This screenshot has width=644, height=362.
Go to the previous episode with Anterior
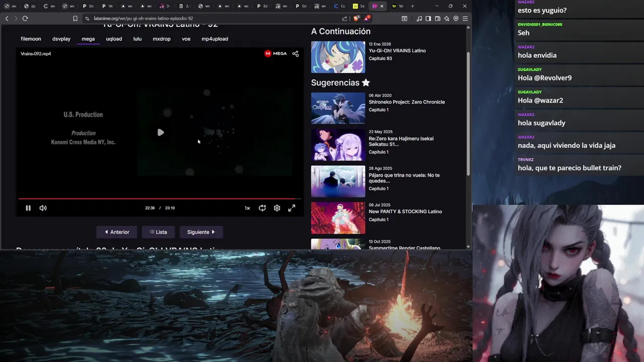pos(117,232)
